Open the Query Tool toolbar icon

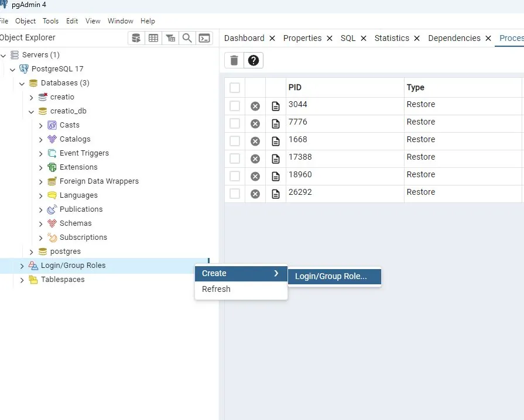[136, 38]
